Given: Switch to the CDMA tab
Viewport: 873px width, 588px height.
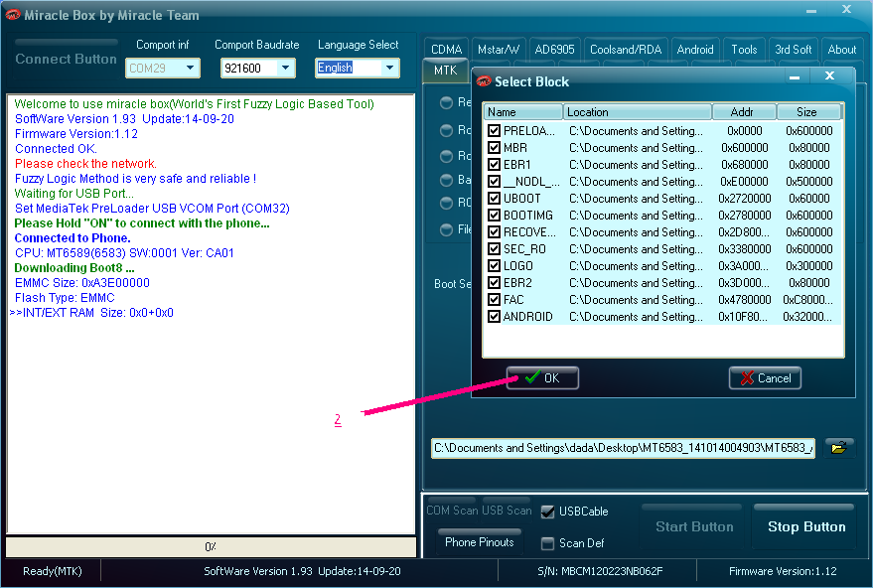Looking at the screenshot, I should pos(447,49).
